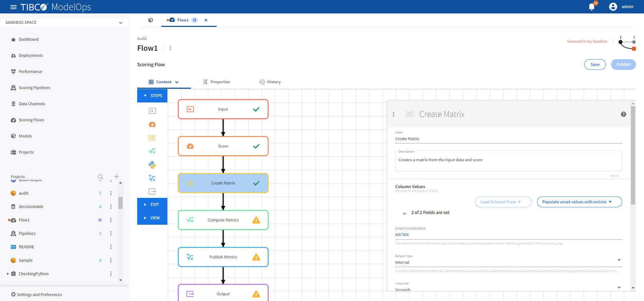This screenshot has width=644, height=301.
Task: Click the notifications bell icon
Action: pyautogui.click(x=592, y=7)
